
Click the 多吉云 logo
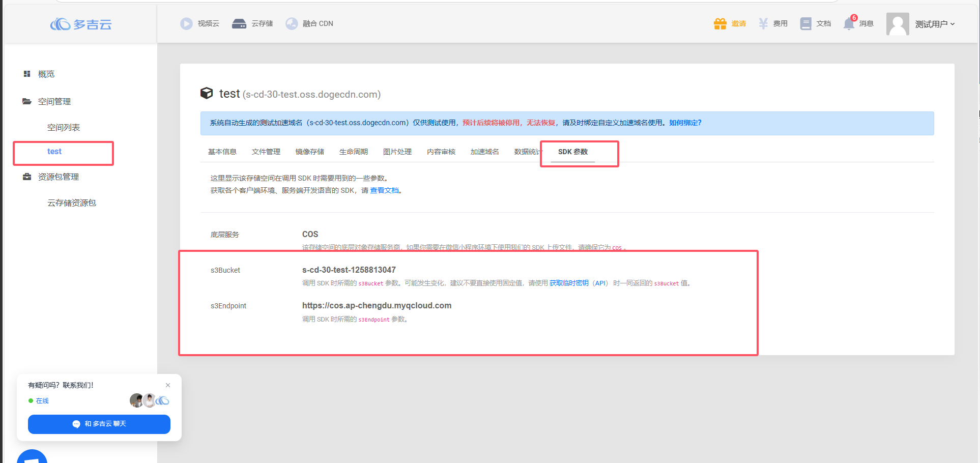[x=81, y=24]
